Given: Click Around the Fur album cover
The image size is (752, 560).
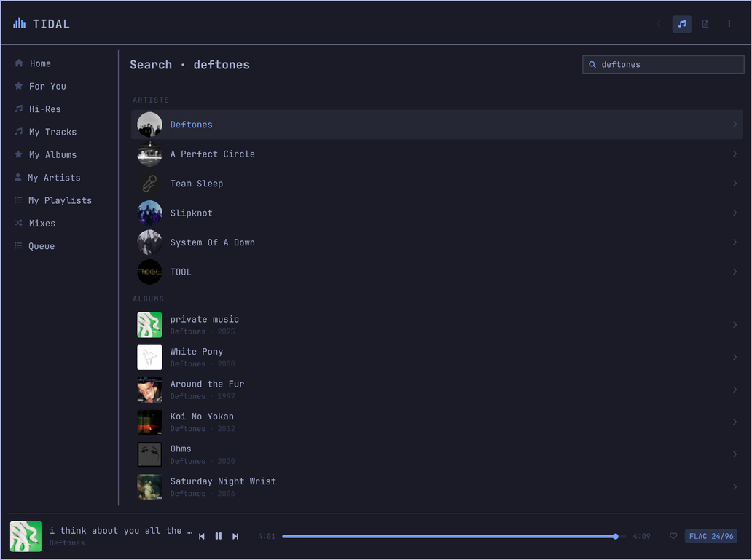Looking at the screenshot, I should [149, 390].
